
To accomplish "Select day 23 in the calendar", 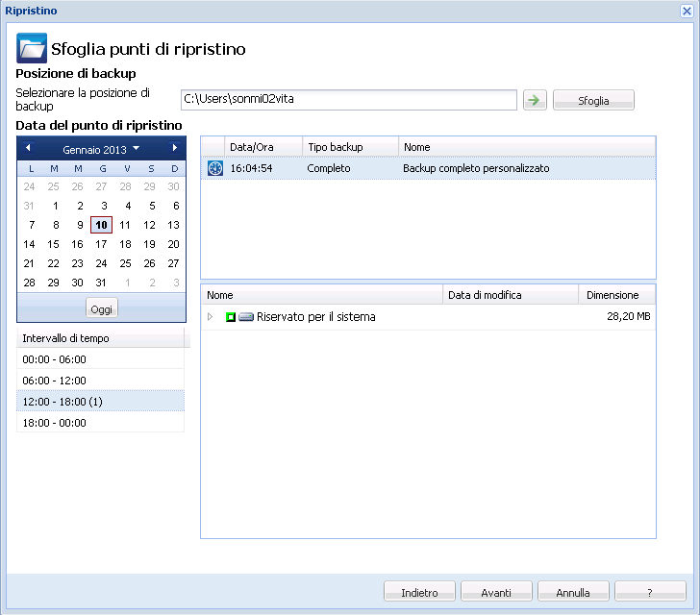I will tap(77, 263).
